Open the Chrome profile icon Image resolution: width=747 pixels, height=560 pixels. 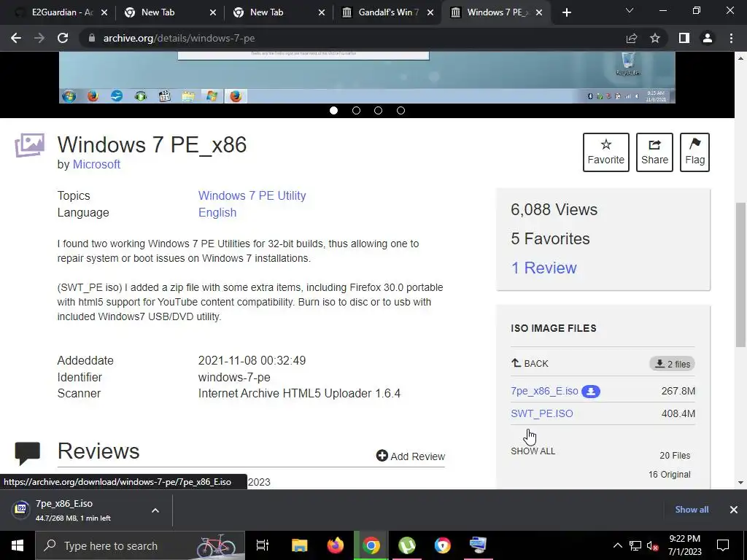click(x=708, y=38)
